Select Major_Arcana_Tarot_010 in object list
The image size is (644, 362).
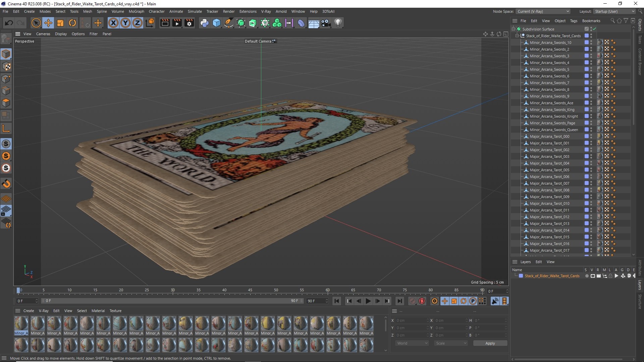[549, 203]
